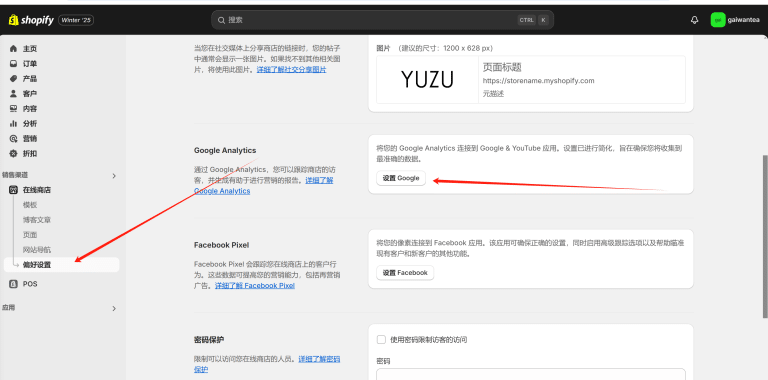Click the 营销 marketing icon
768x380 pixels.
[13, 139]
